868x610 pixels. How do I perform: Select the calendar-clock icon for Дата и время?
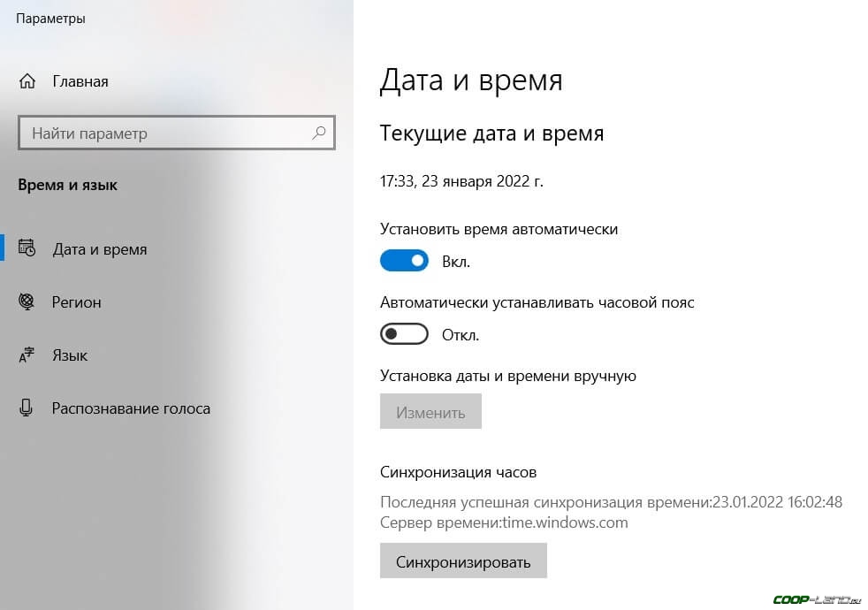pyautogui.click(x=27, y=249)
